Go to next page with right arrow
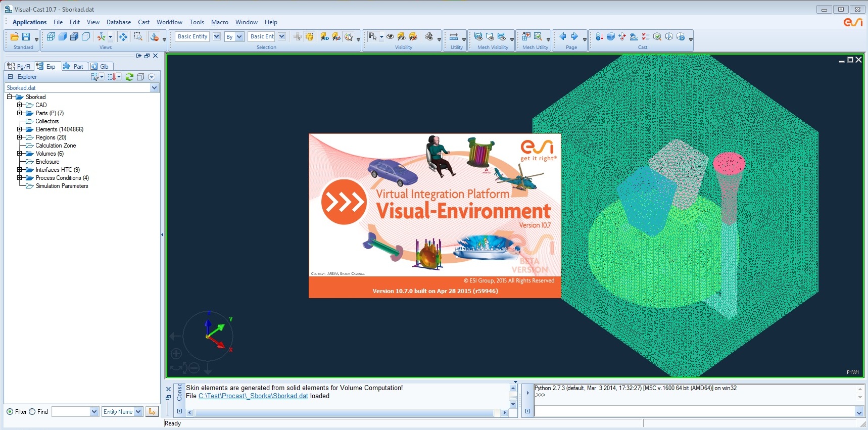Viewport: 868px width, 430px height. pos(574,36)
